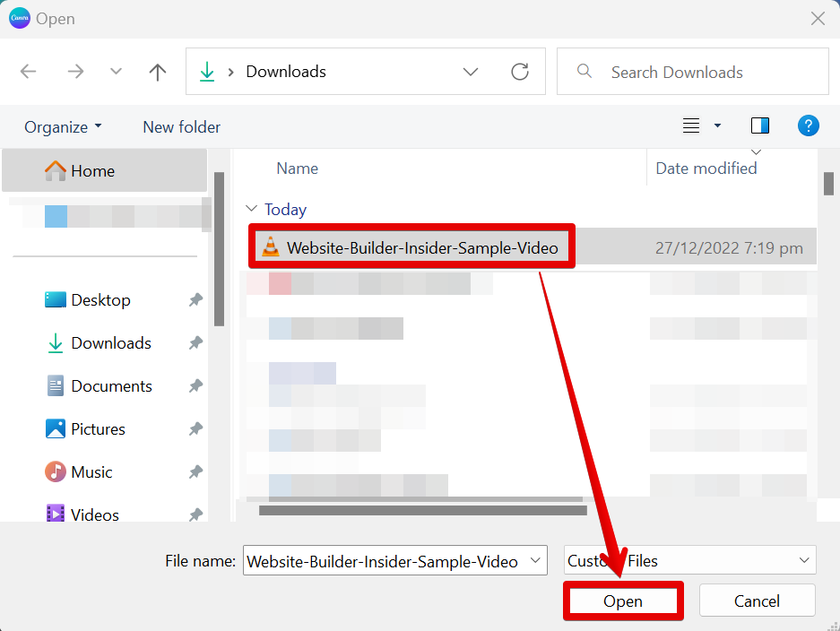Open the Organize menu
This screenshot has height=631, width=840.
pyautogui.click(x=63, y=127)
